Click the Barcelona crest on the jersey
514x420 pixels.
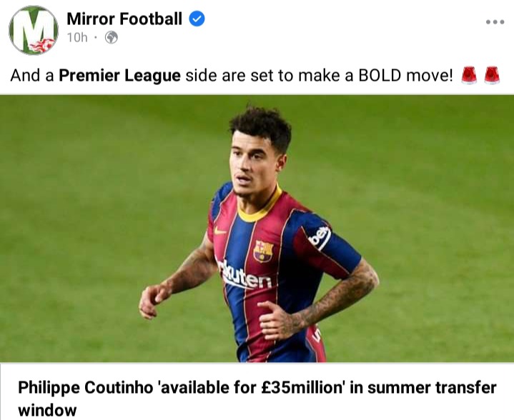(x=263, y=251)
